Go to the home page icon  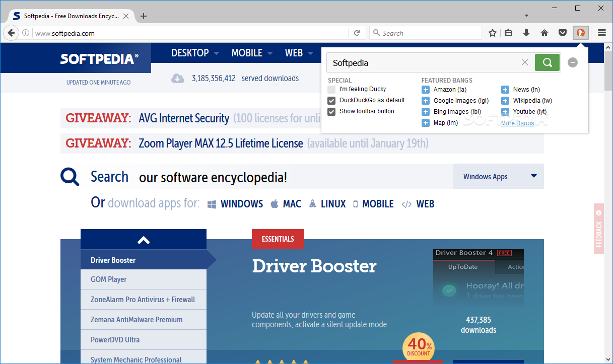tap(544, 33)
